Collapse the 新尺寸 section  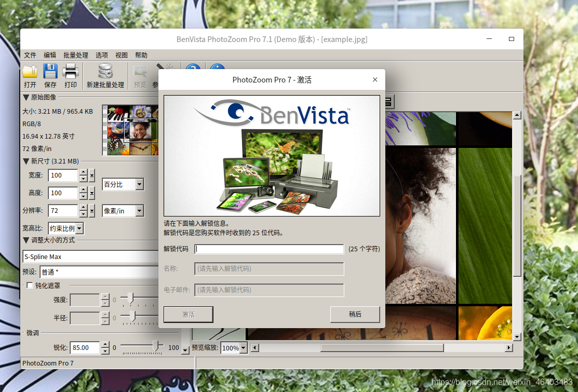(26, 161)
